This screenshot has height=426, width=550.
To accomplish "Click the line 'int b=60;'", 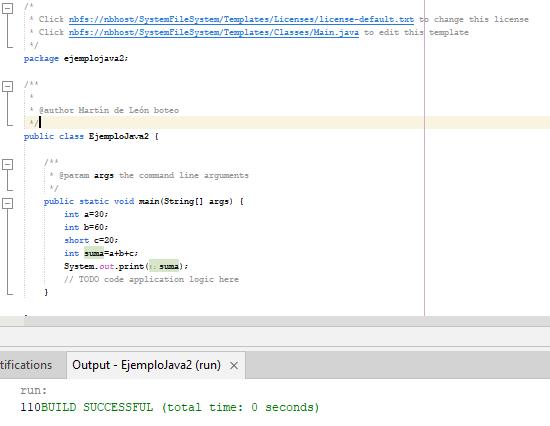I will tap(86, 227).
